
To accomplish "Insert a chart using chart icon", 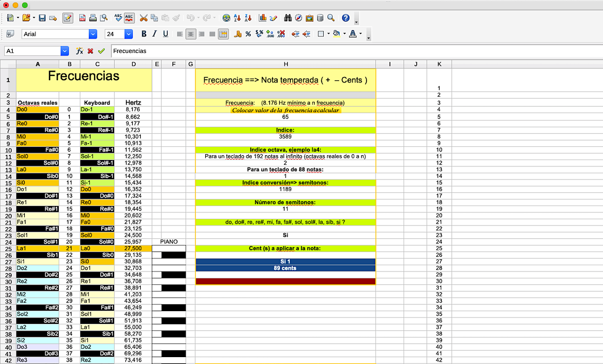I will [263, 18].
